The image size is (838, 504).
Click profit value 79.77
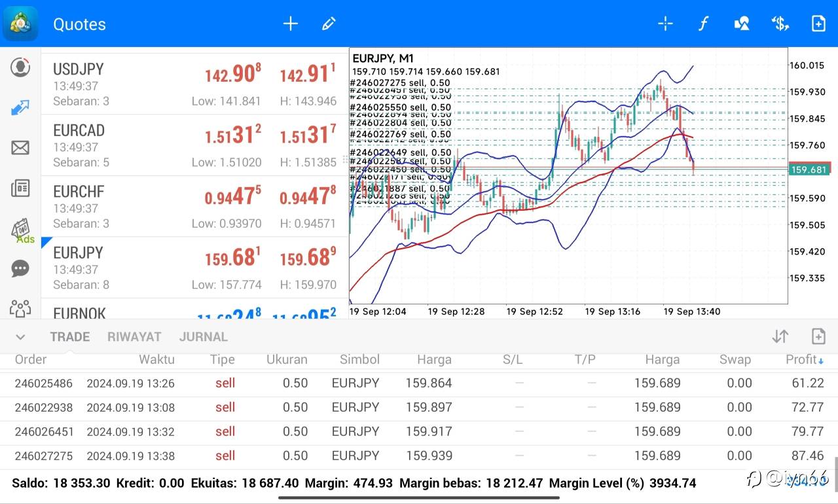(808, 431)
